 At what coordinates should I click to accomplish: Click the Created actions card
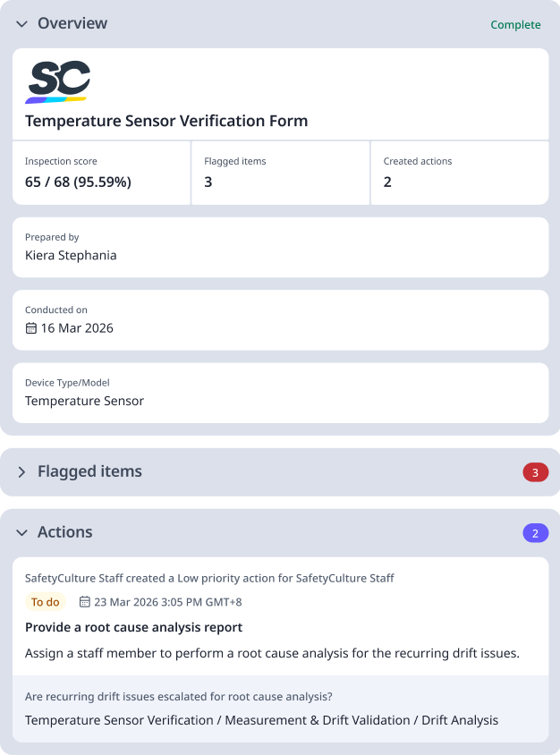[x=459, y=173]
